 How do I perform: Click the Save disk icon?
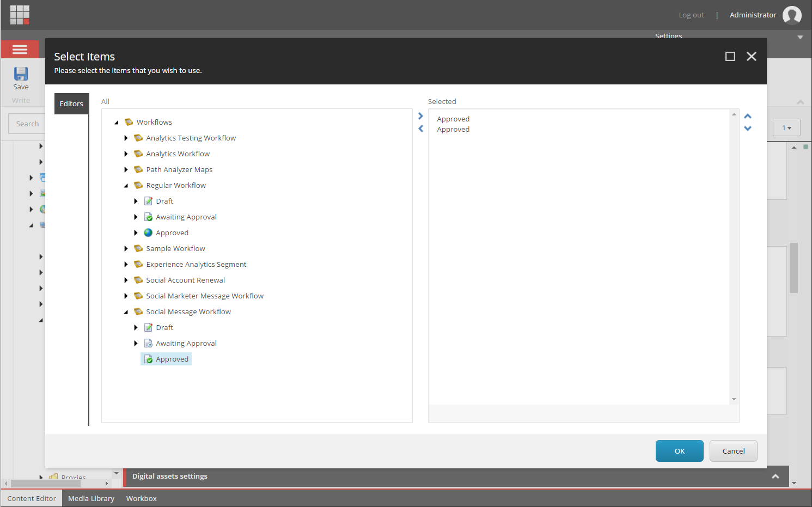pyautogui.click(x=21, y=74)
